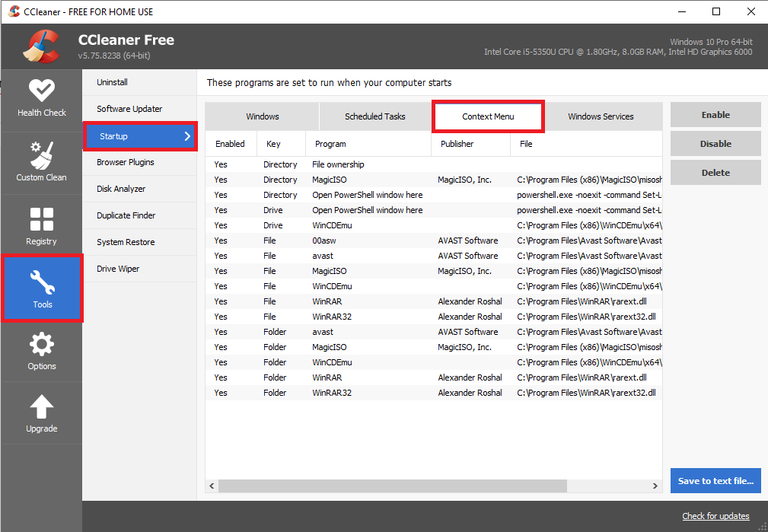Open CCleaner Options
Viewport: 768px width, 532px height.
tap(42, 351)
